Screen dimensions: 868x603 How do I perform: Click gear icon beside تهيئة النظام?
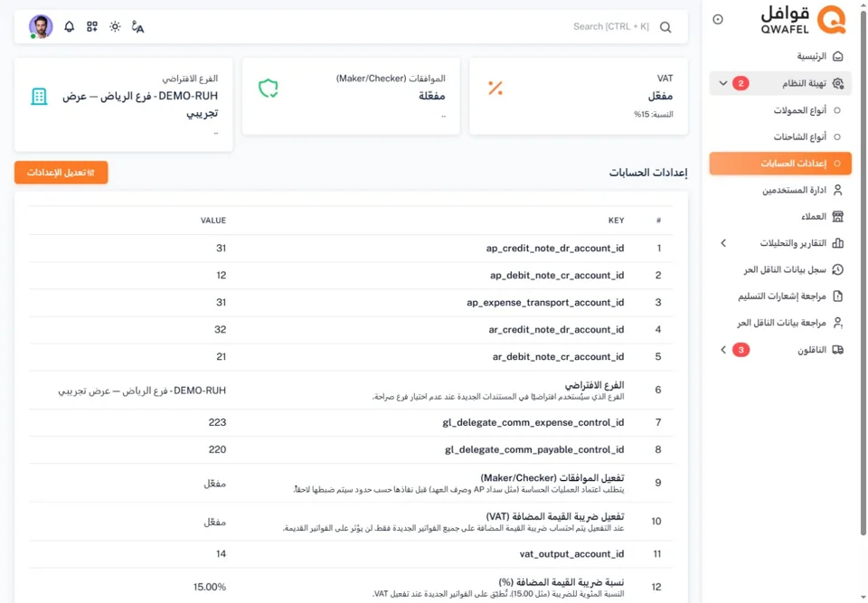coord(837,83)
